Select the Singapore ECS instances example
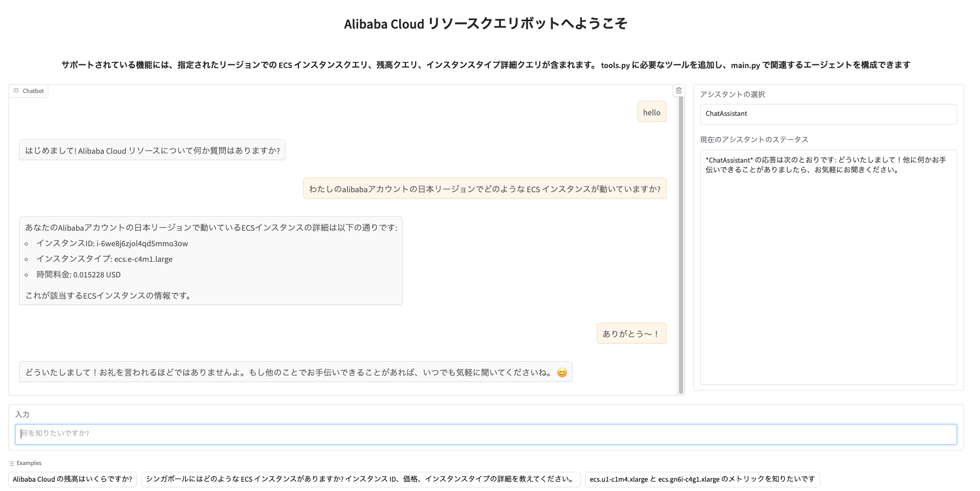This screenshot has height=491, width=980. pyautogui.click(x=361, y=479)
